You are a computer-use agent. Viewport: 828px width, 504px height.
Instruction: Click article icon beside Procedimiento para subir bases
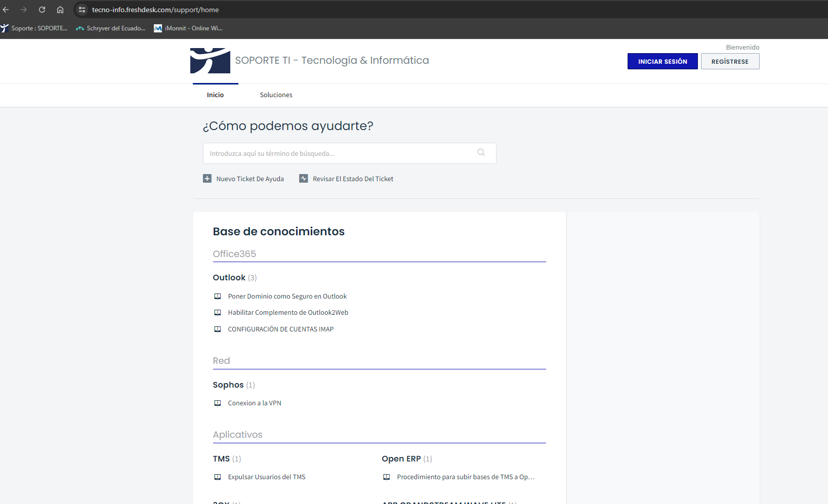click(x=387, y=477)
